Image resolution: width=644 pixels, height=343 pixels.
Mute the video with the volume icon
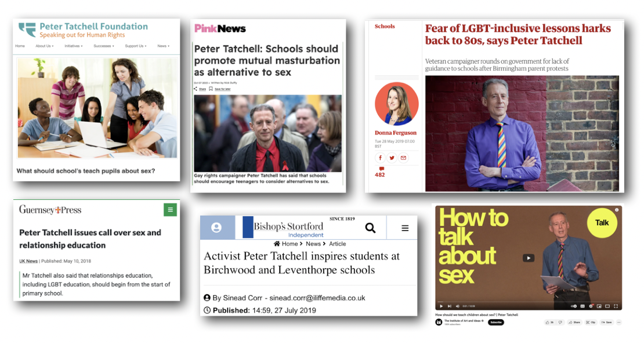point(458,306)
